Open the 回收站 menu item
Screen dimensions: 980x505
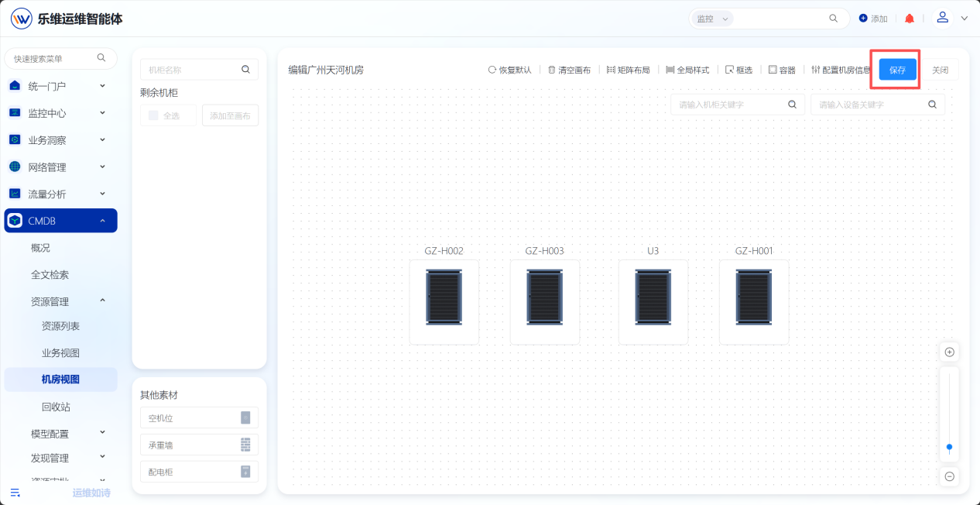[x=56, y=407]
